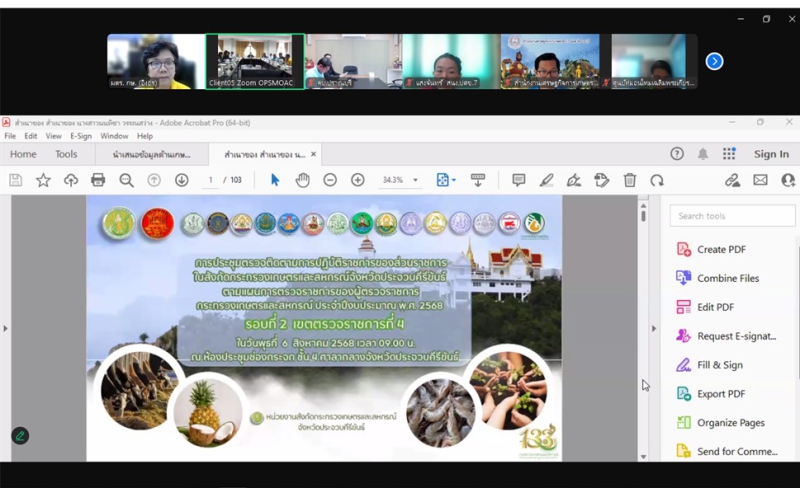
Task: Open the Request E-signatures tool
Action: tap(726, 336)
